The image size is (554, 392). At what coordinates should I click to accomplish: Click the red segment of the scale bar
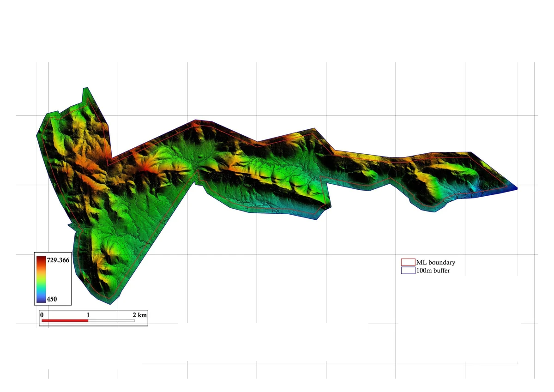pyautogui.click(x=65, y=320)
